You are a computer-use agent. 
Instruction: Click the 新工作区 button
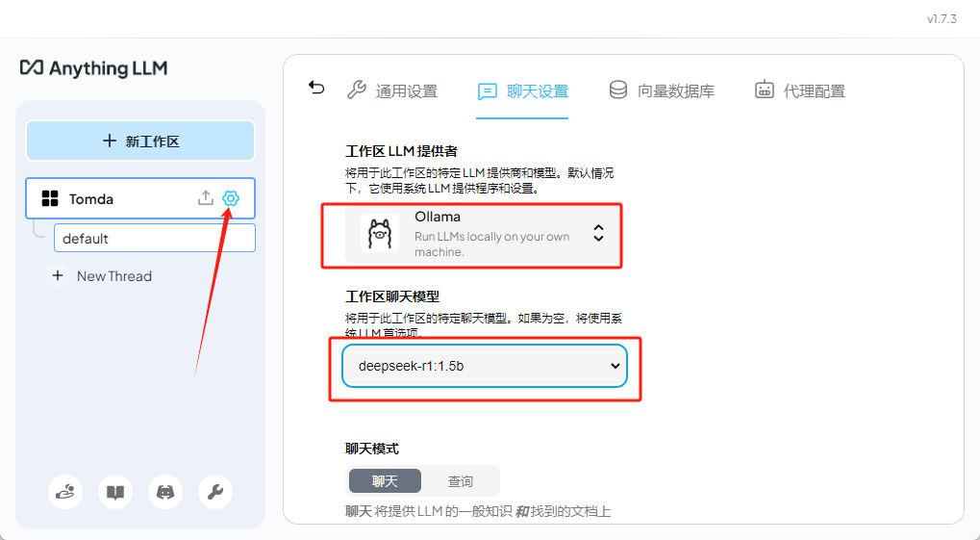[140, 141]
